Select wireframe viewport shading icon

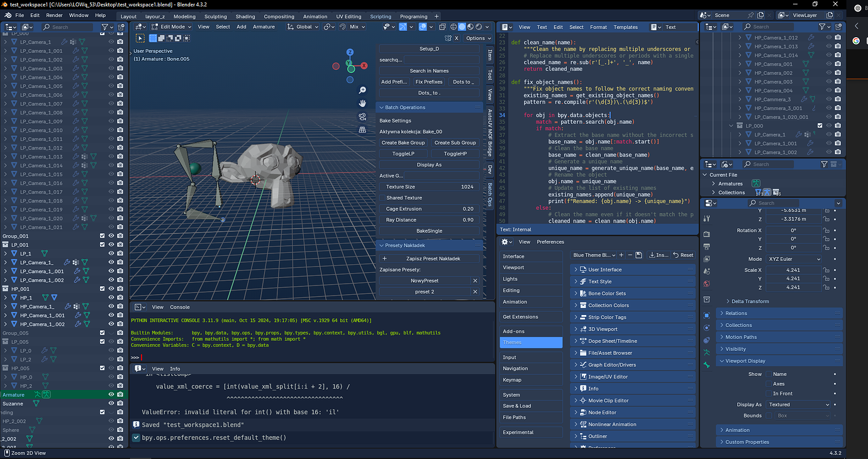pos(453,27)
